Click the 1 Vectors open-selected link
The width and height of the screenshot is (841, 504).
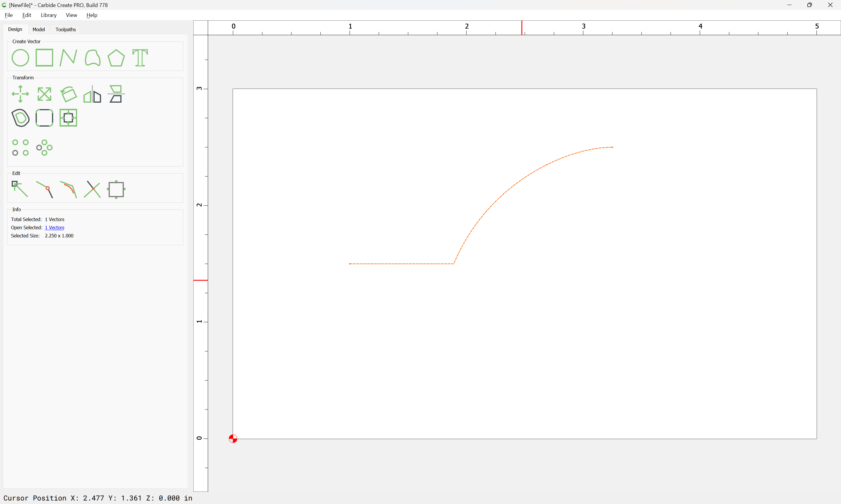[x=54, y=228]
